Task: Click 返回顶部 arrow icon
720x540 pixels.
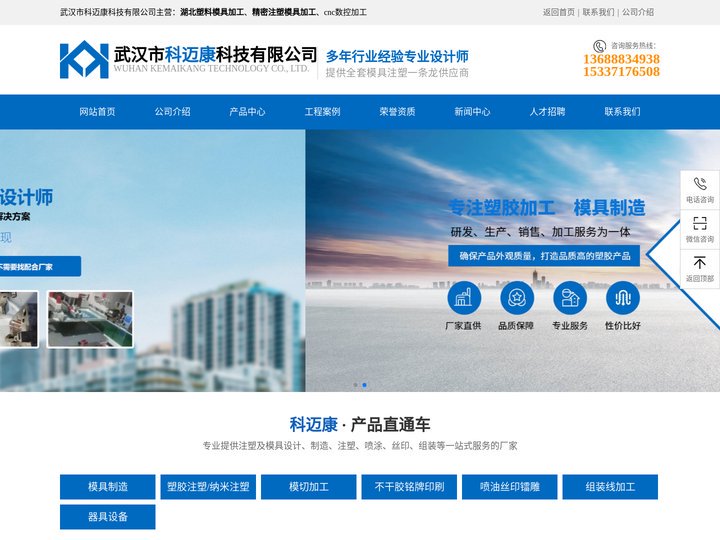Action: tap(700, 263)
